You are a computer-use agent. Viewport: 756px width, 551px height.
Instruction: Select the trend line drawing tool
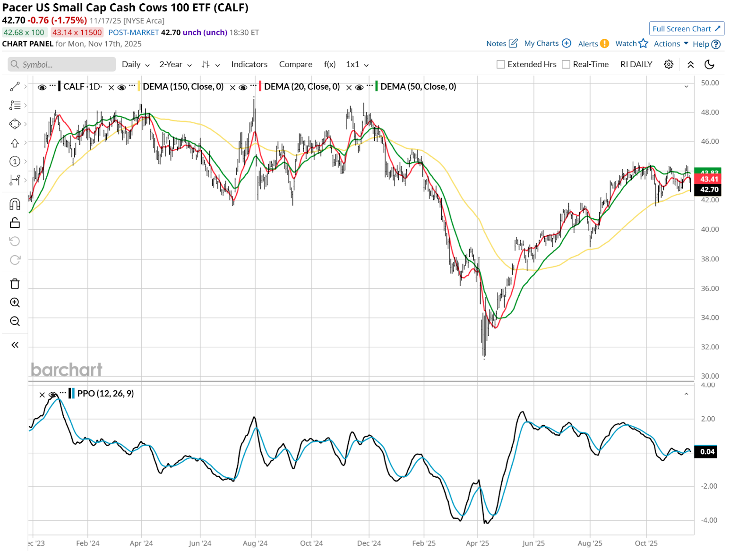pos(15,86)
